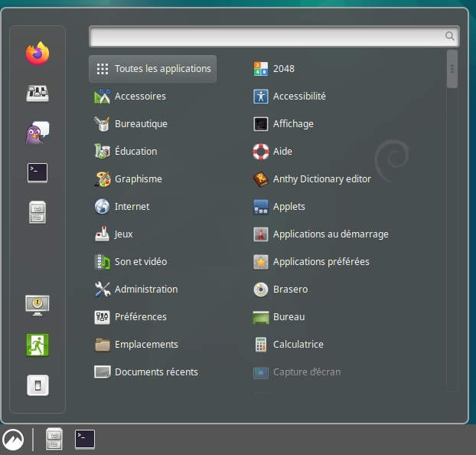Viewport: 476px width, 455px height.
Task: Open the terminal from the favorites sidebar
Action: (37, 173)
